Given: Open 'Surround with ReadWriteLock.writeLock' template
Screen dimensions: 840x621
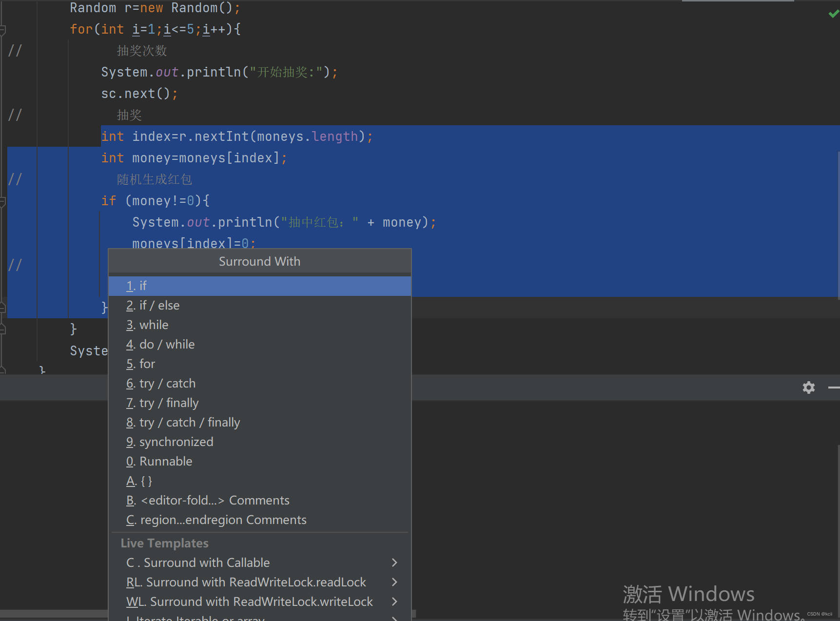Looking at the screenshot, I should click(x=259, y=602).
